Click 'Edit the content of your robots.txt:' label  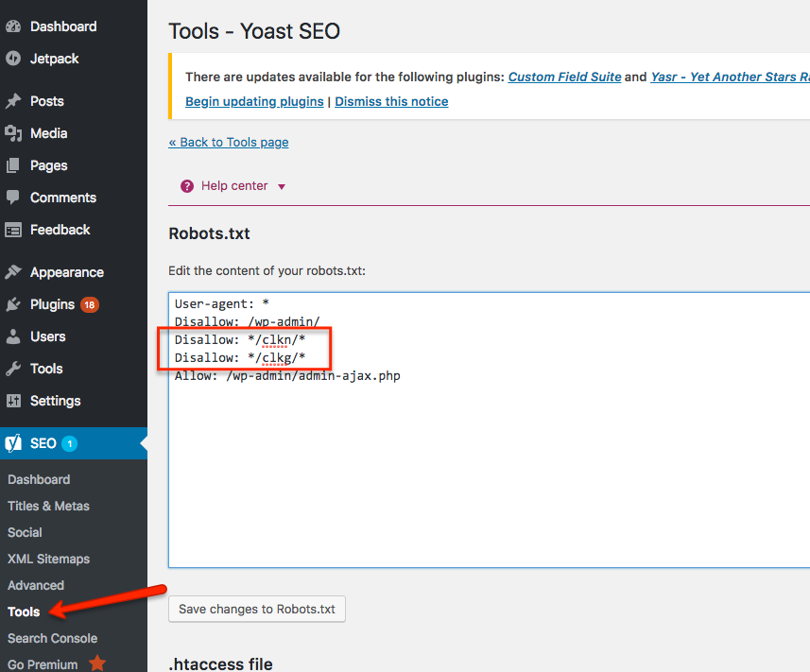(x=267, y=270)
